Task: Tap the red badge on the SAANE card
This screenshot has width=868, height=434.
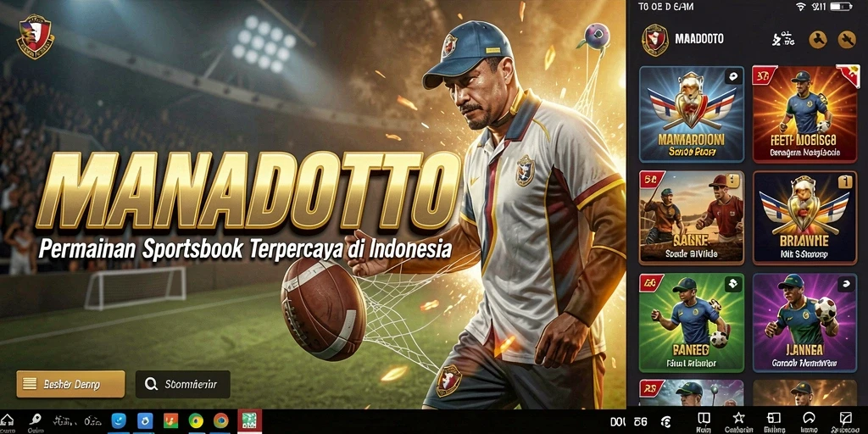Action: click(650, 180)
